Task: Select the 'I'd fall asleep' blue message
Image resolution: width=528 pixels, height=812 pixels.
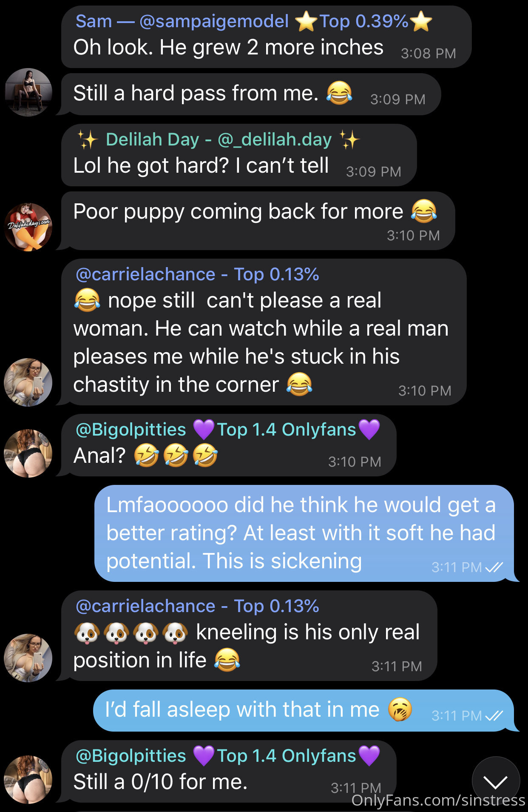Action: click(x=304, y=710)
